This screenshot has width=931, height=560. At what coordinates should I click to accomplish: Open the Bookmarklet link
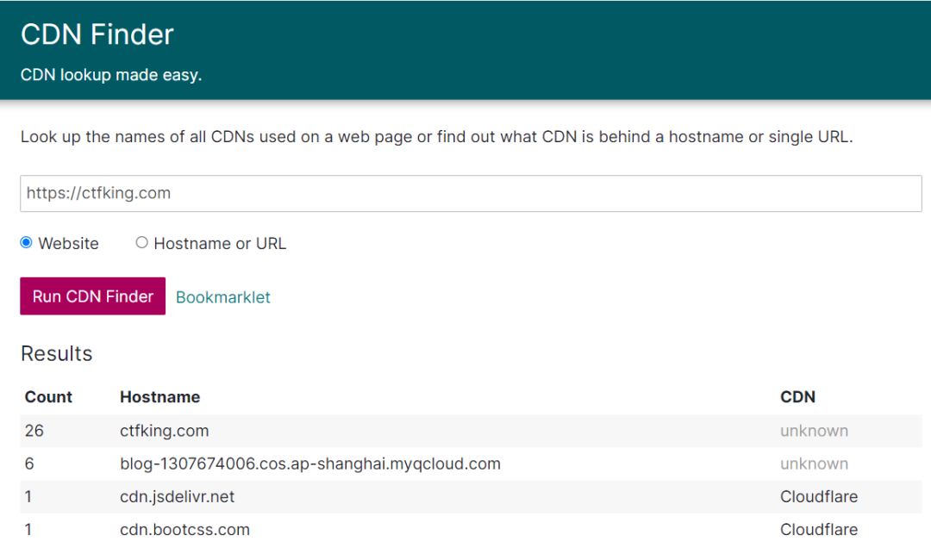coord(223,297)
